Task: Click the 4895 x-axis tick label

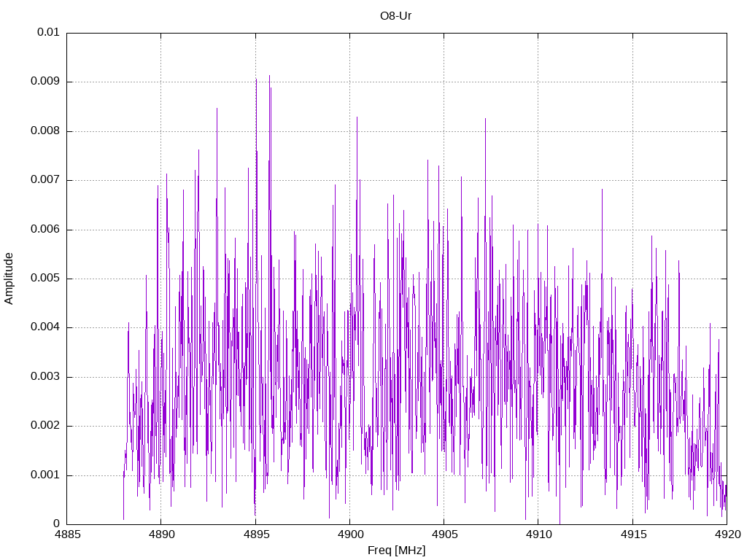Action: pos(256,534)
